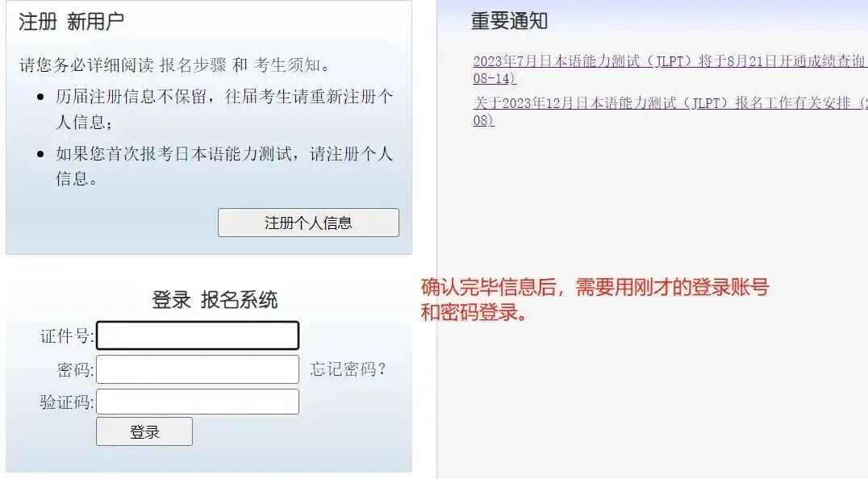Select the 密码 password field
Image resolution: width=868 pixels, height=479 pixels.
click(x=198, y=369)
